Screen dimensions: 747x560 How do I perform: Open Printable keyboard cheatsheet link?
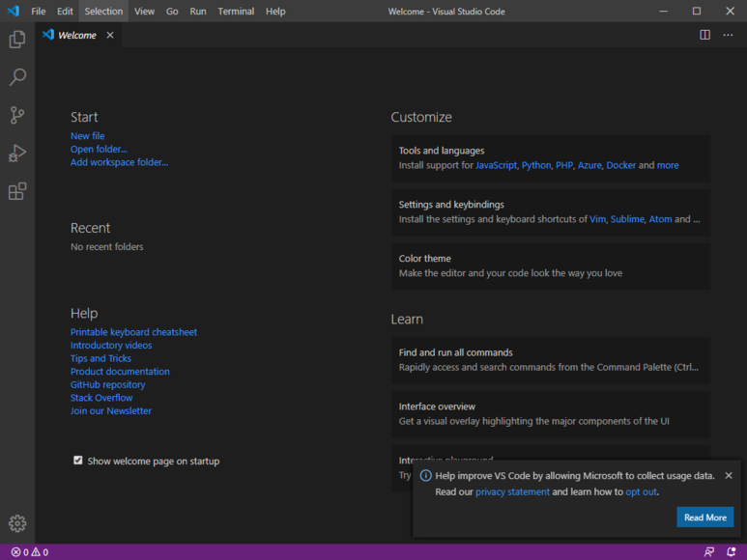click(x=133, y=332)
